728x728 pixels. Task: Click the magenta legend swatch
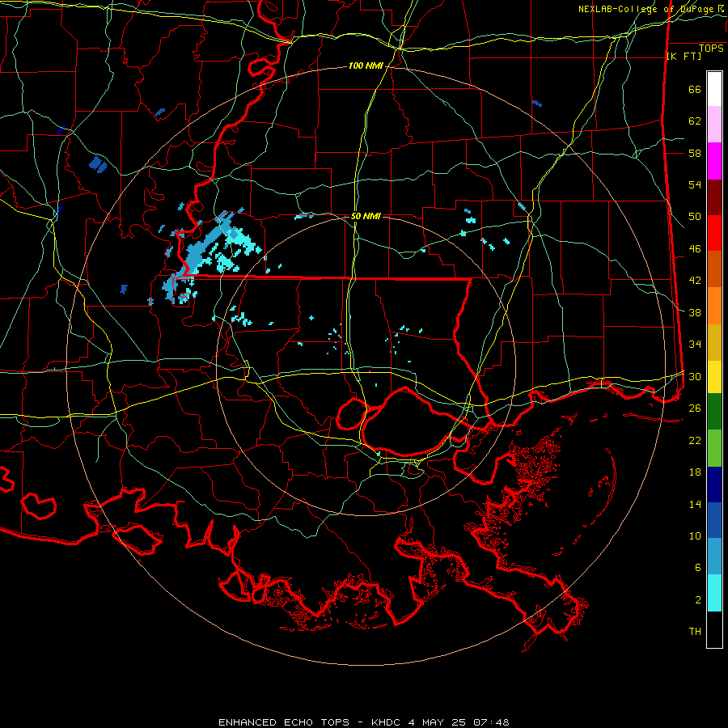point(714,161)
